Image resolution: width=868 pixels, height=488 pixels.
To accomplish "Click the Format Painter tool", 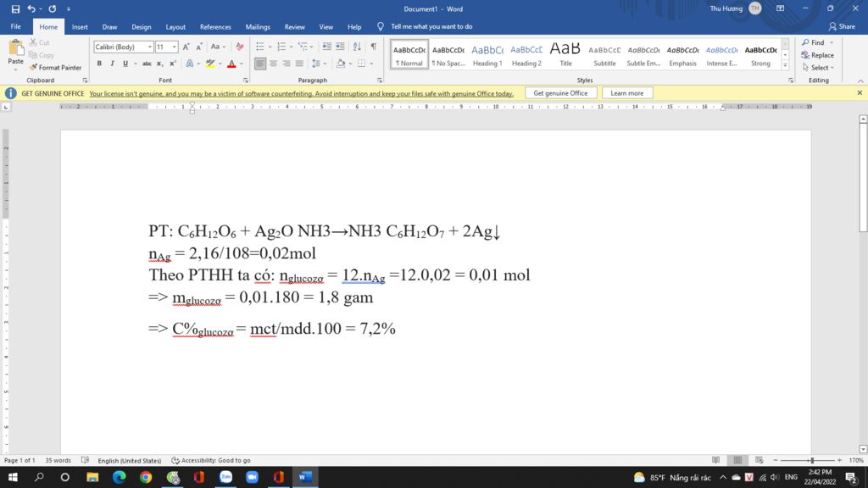I will point(55,68).
